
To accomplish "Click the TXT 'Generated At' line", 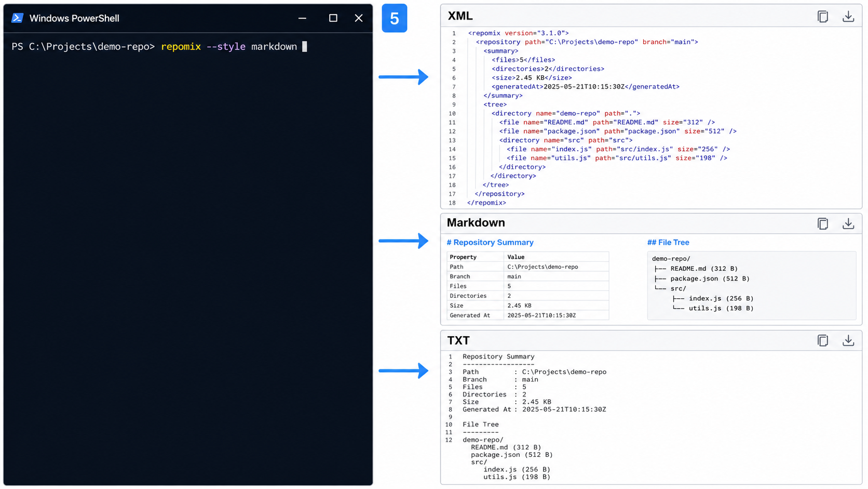I will 534,409.
